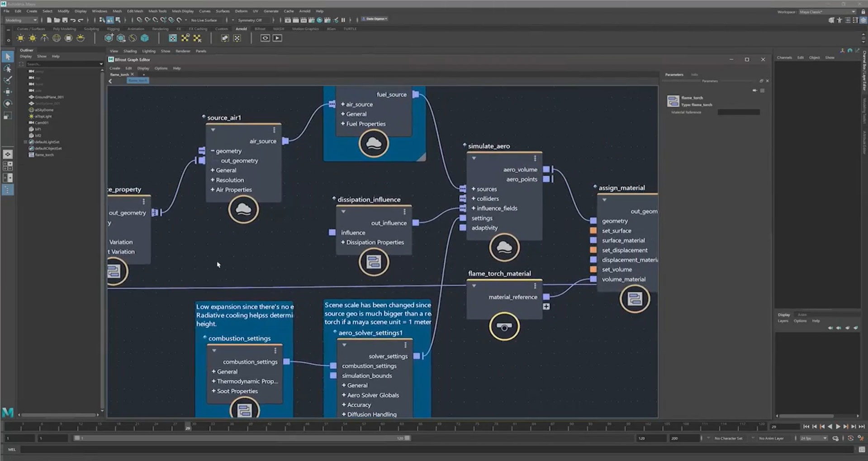Open the Mesh Tools menu
This screenshot has width=868, height=461.
(x=157, y=11)
